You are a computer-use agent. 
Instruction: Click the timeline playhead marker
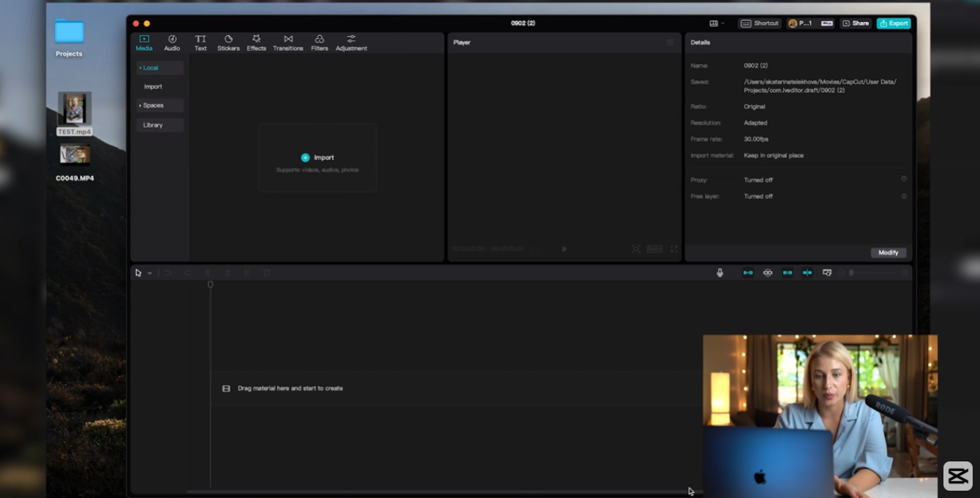tap(211, 284)
